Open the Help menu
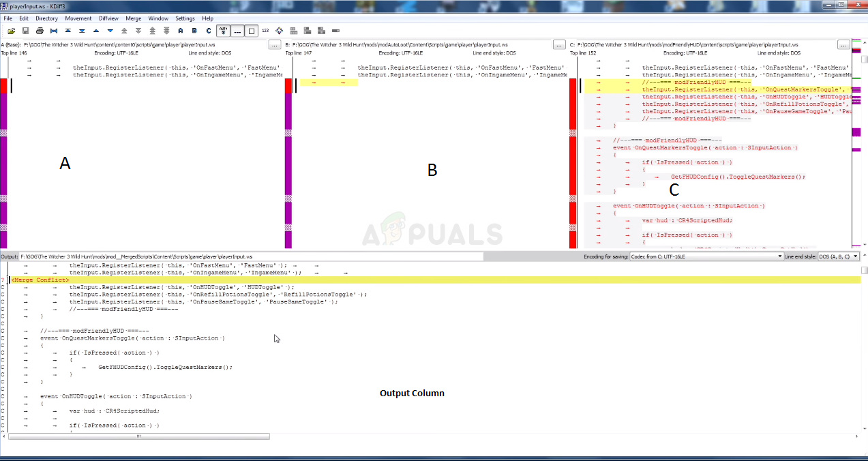 [207, 18]
